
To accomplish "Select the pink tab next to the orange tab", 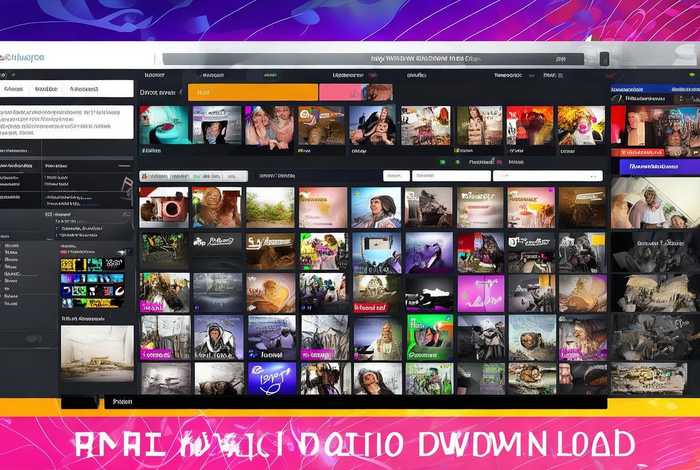I will click(x=341, y=92).
